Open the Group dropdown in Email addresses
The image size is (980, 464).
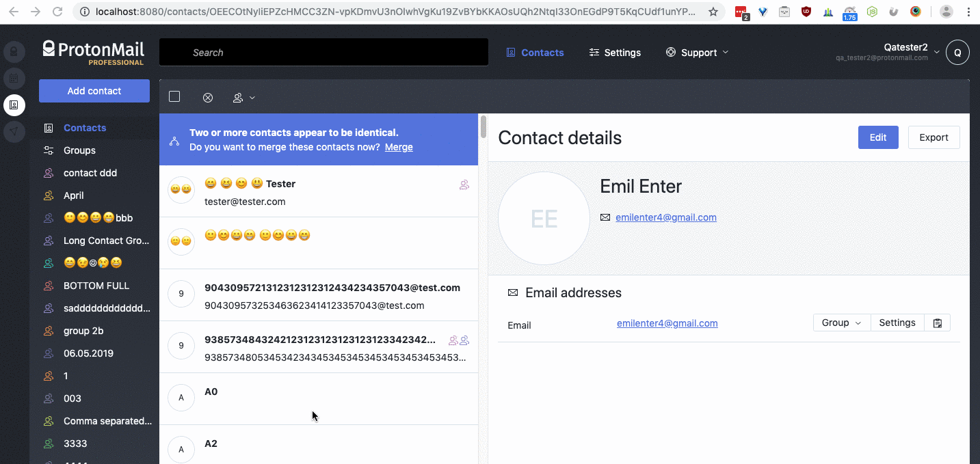(x=841, y=322)
